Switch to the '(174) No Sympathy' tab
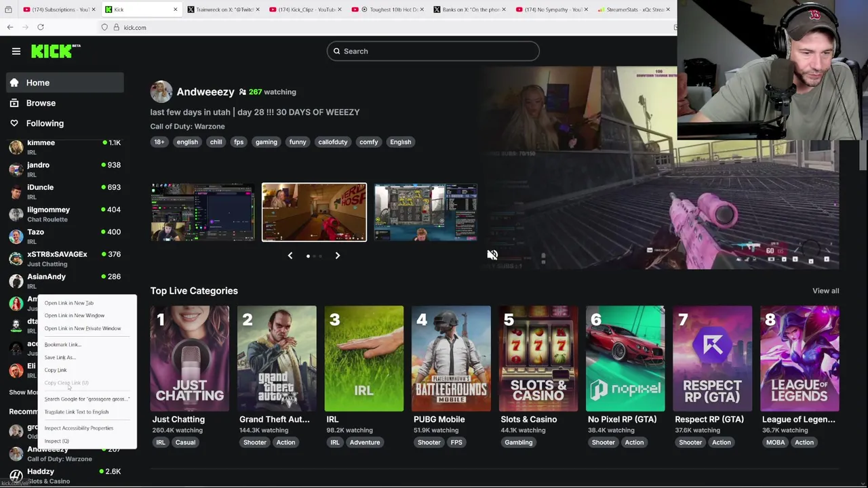Viewport: 868px width, 488px height. pyautogui.click(x=551, y=9)
